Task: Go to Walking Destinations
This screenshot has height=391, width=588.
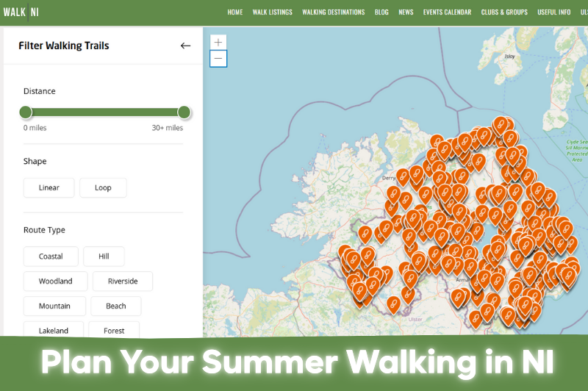Action: click(334, 12)
